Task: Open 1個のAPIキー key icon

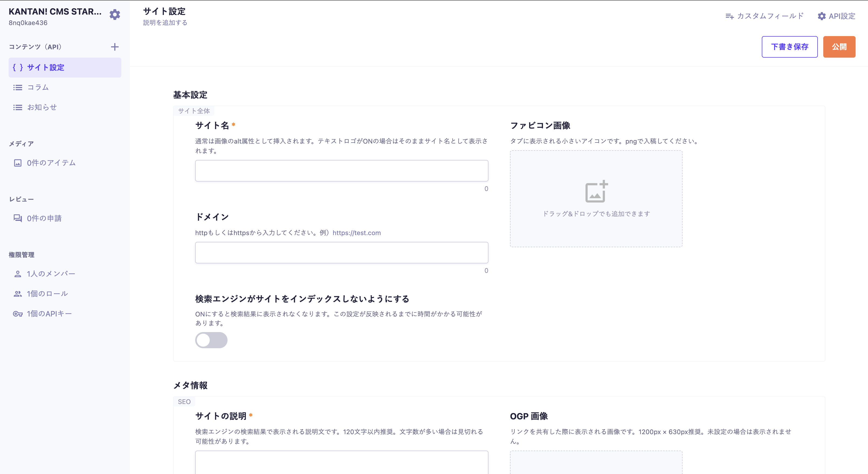Action: 18,314
